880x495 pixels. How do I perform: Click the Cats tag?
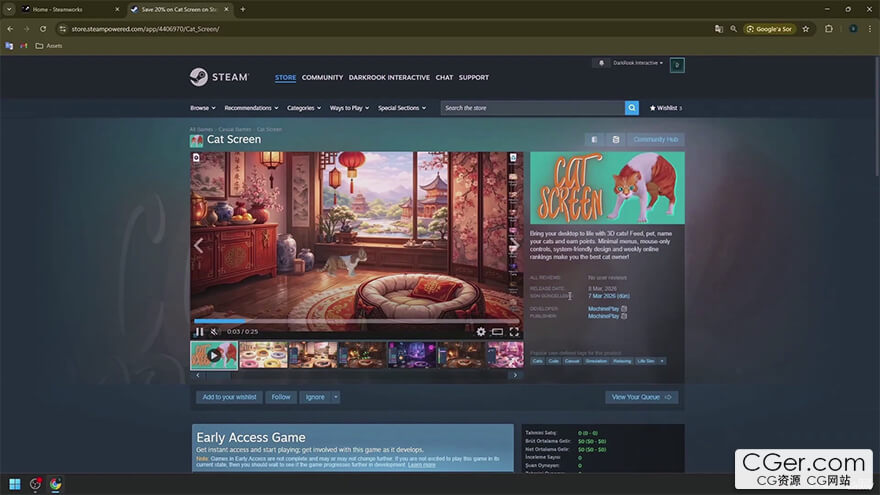point(537,361)
